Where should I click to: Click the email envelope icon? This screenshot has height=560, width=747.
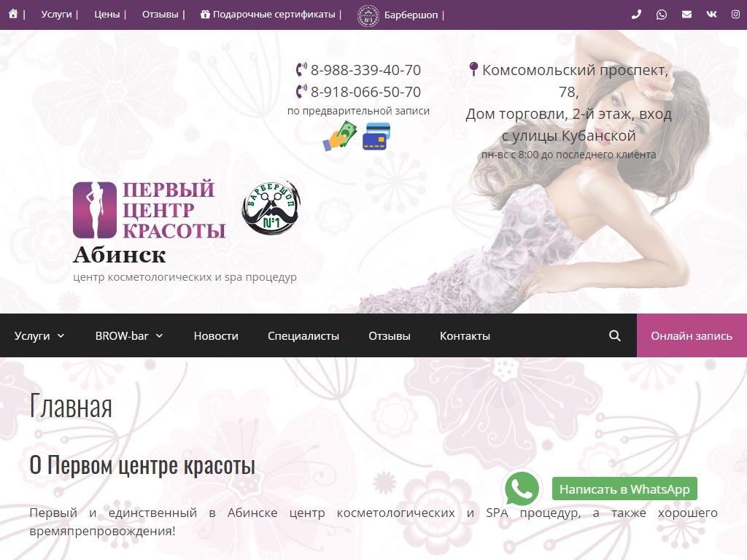[686, 15]
